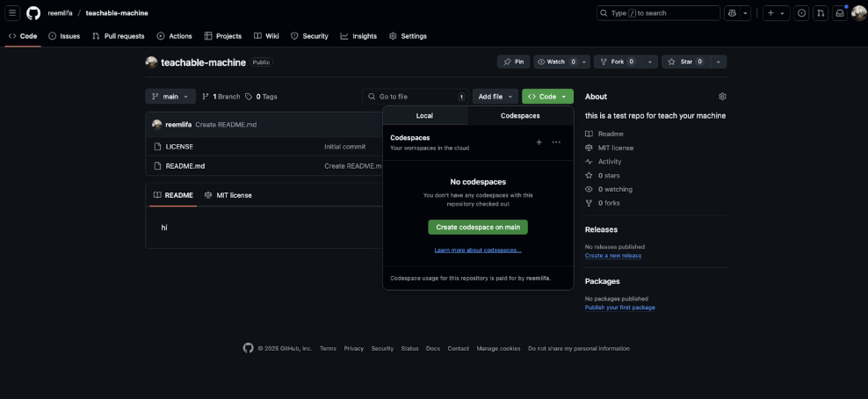
Task: Open the codespaces three-dot options menu
Action: pos(556,142)
